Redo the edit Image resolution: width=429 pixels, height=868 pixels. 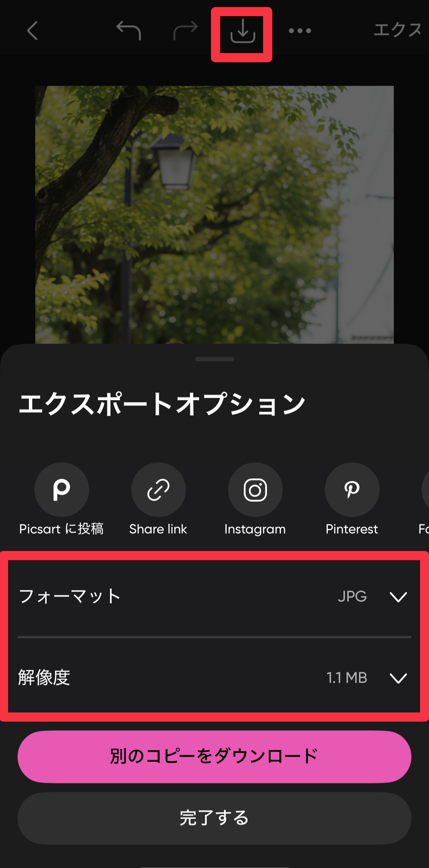pos(186,30)
